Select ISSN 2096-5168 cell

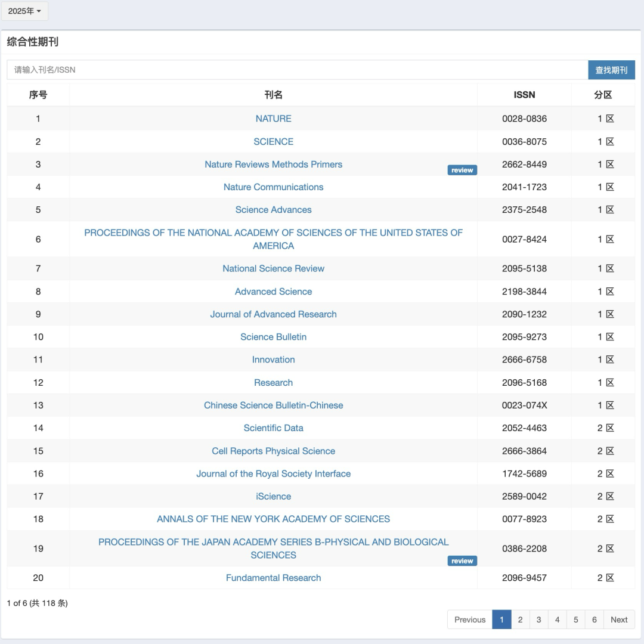point(525,383)
